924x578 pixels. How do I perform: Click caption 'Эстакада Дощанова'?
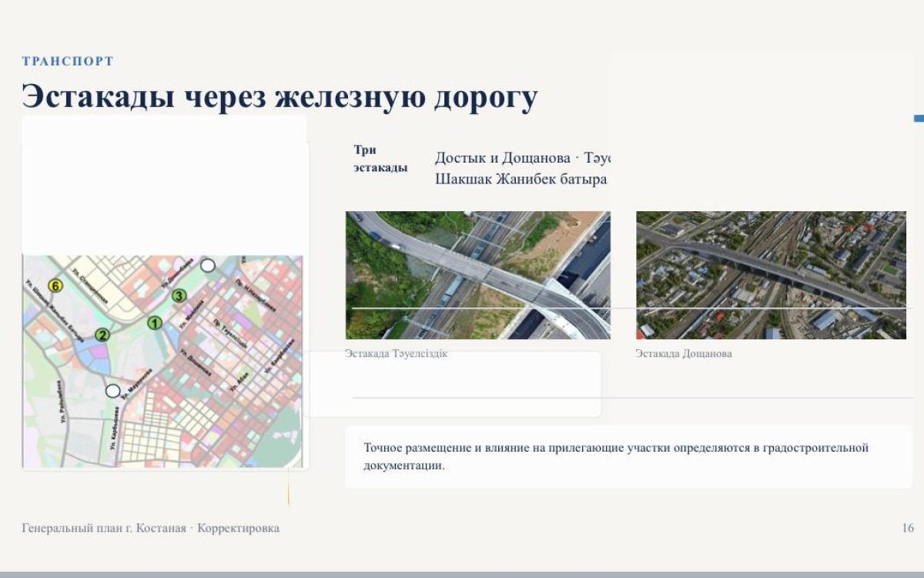(684, 354)
